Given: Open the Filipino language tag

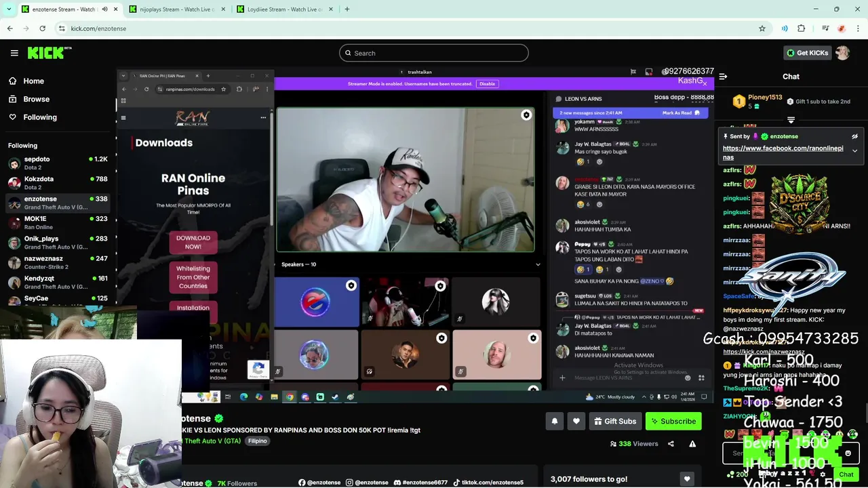Looking at the screenshot, I should 258,441.
